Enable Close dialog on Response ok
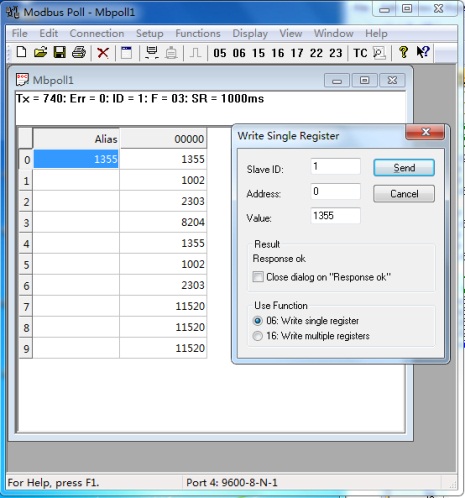This screenshot has height=498, width=465. coord(258,277)
